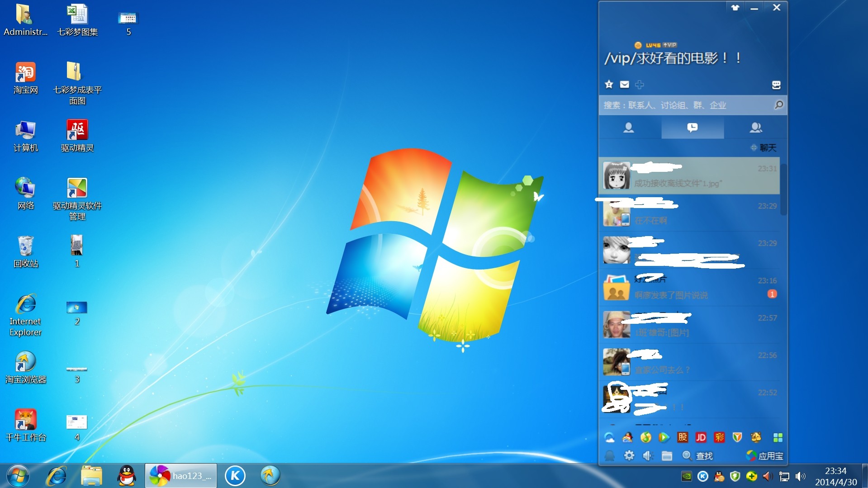Open the chat row timed 23:29 with doll avatar
Image resolution: width=868 pixels, height=488 pixels.
(689, 251)
